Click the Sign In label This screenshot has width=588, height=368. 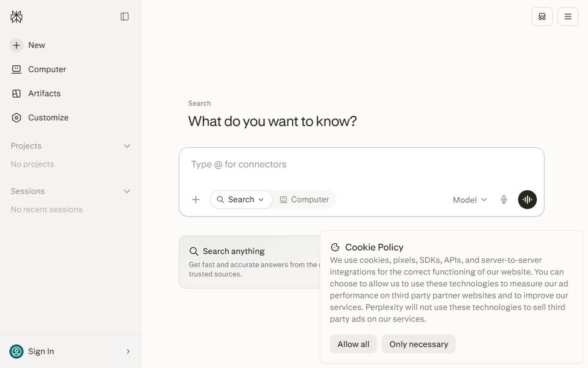click(x=41, y=352)
